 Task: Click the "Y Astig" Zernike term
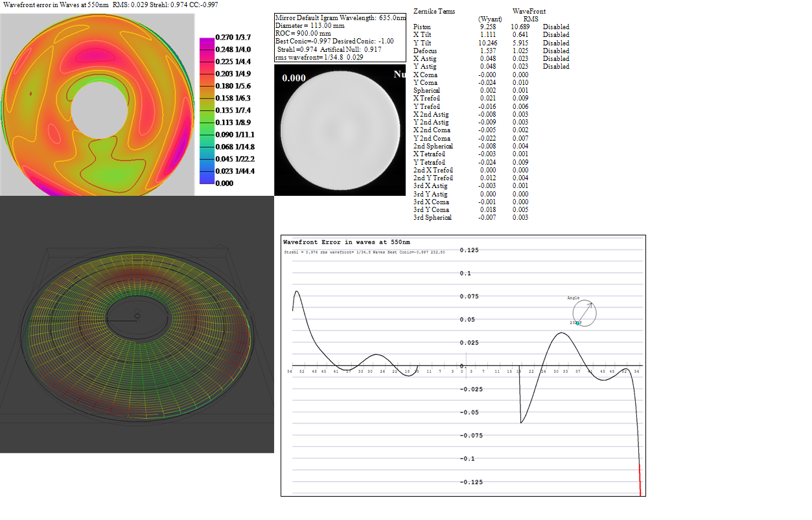pos(425,66)
